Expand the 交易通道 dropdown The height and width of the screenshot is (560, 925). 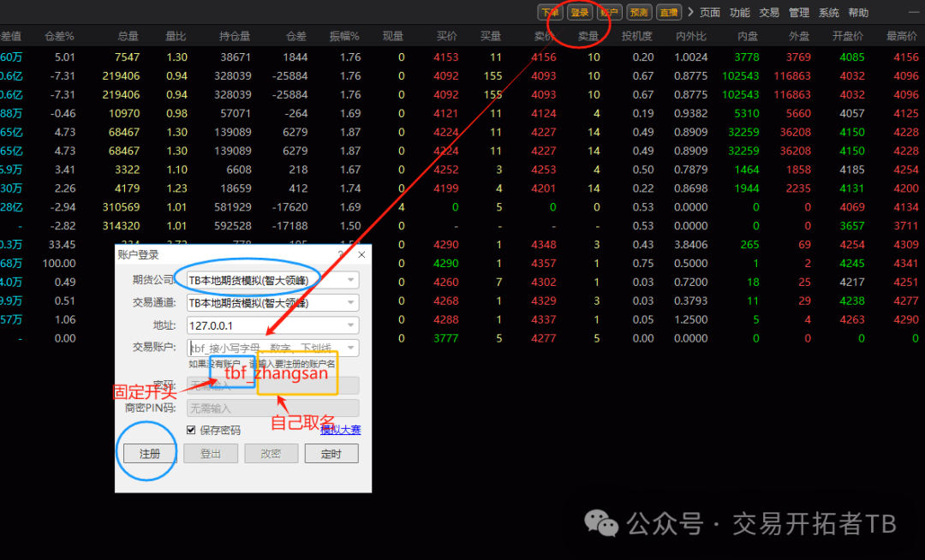351,302
